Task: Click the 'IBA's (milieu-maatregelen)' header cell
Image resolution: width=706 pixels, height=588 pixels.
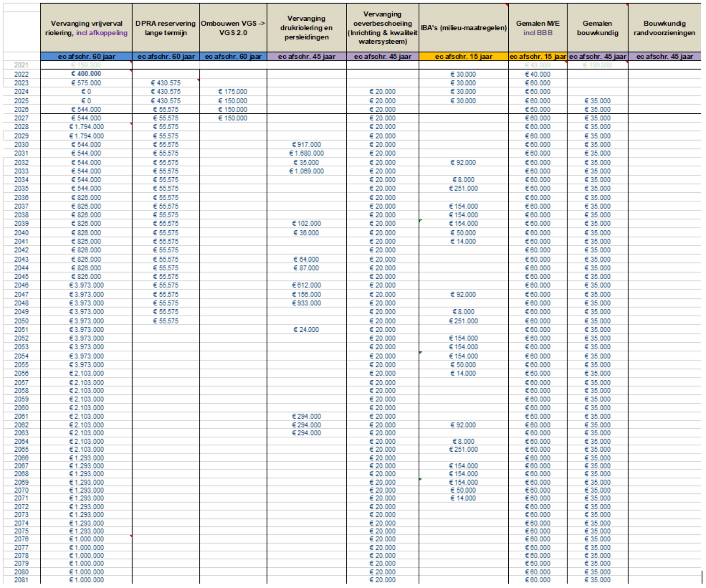Action: pyautogui.click(x=463, y=28)
